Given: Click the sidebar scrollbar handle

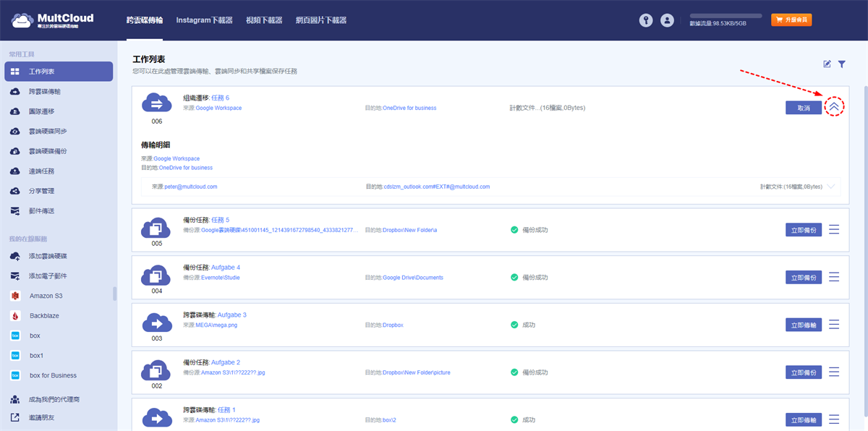Looking at the screenshot, I should [114, 293].
